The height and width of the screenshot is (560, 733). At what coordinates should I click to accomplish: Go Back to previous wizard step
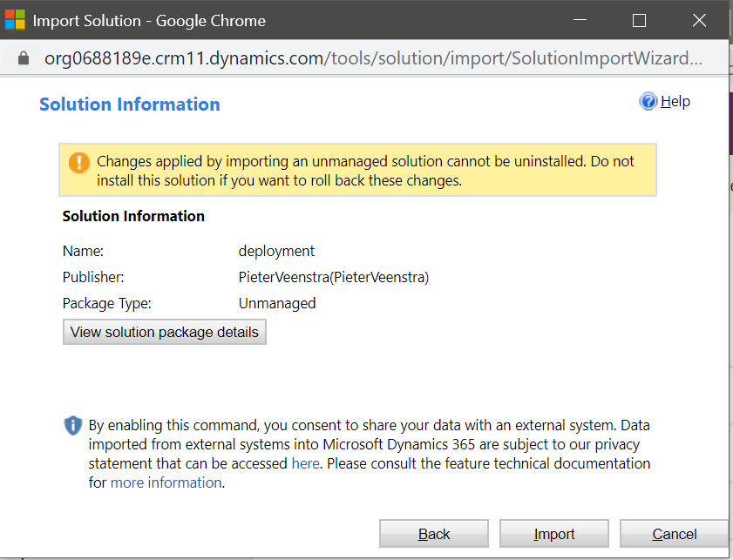tap(434, 533)
